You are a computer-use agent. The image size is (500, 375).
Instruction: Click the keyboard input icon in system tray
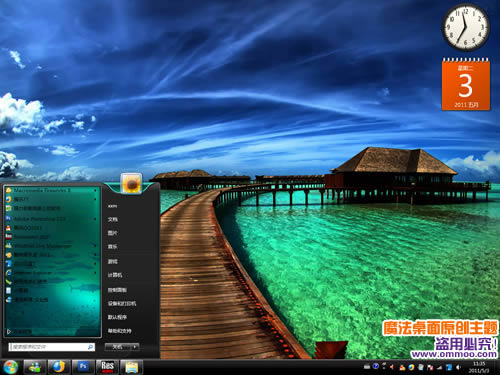tap(367, 367)
